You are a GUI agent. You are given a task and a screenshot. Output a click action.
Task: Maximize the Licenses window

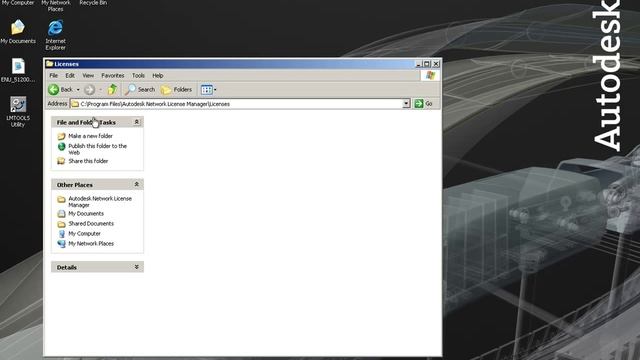click(x=427, y=64)
